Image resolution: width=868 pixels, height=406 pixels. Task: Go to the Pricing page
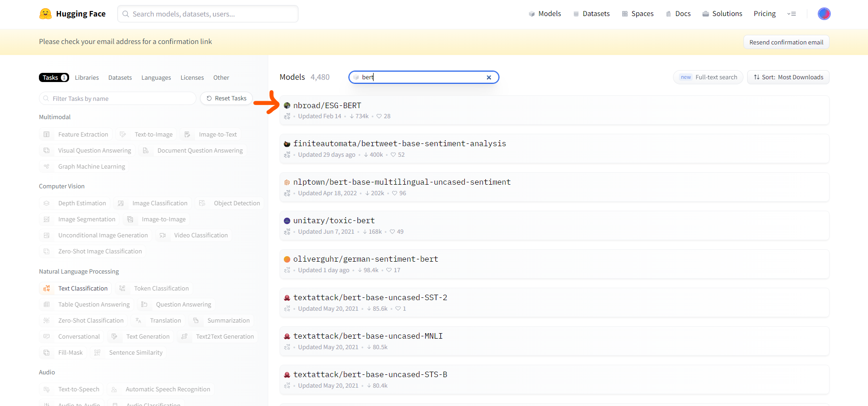tap(765, 14)
